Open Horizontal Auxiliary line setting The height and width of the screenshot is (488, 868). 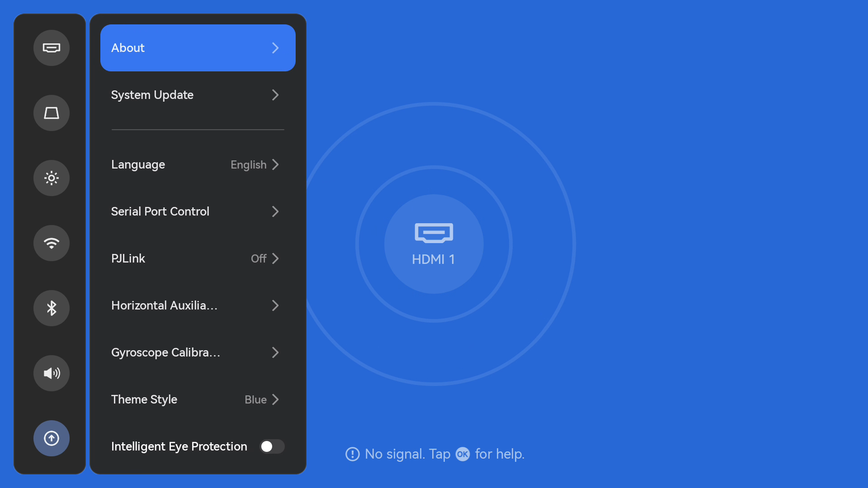coord(197,305)
